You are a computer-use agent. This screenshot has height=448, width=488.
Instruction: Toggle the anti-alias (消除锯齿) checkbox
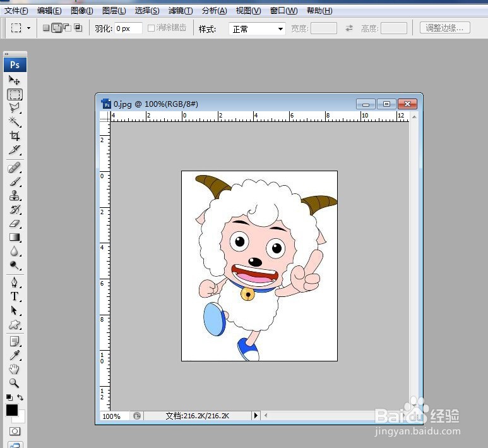click(152, 28)
